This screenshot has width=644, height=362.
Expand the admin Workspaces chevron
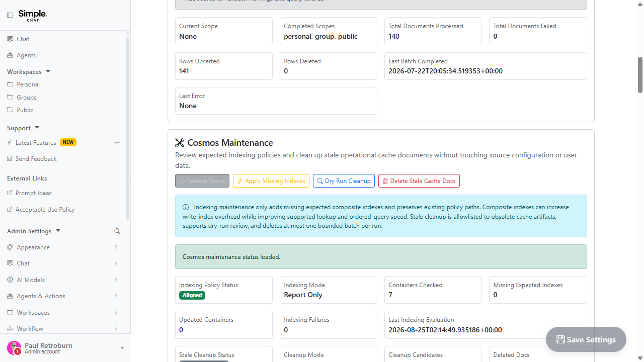[x=116, y=312]
